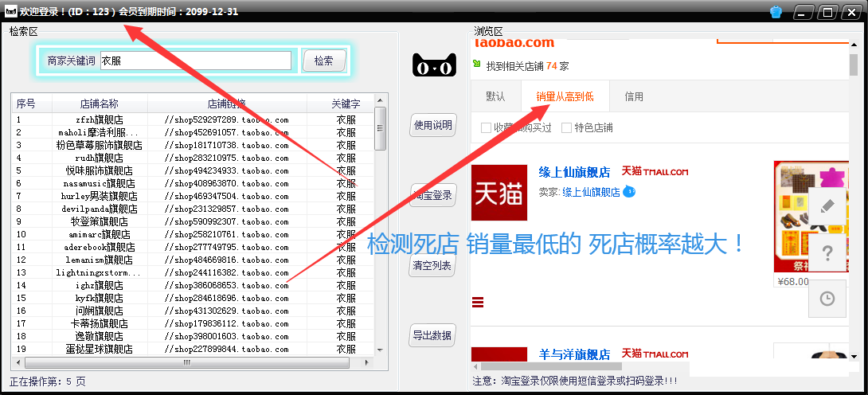Click the seller name link 缘上仙旗舰店
The image size is (868, 395).
[591, 192]
